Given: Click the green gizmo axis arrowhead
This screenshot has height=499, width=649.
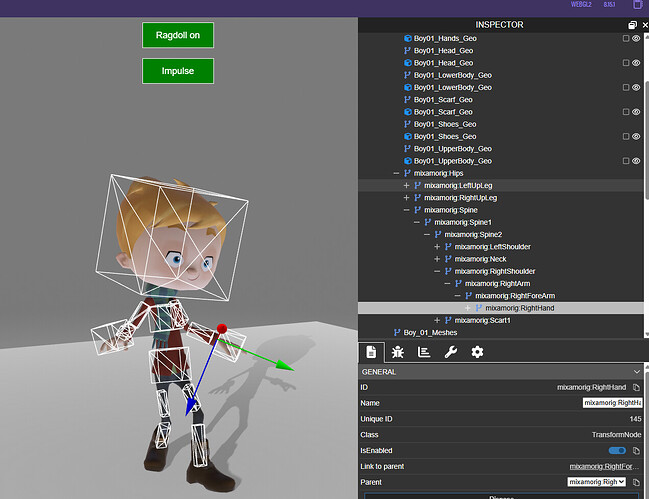Looking at the screenshot, I should click(x=285, y=365).
